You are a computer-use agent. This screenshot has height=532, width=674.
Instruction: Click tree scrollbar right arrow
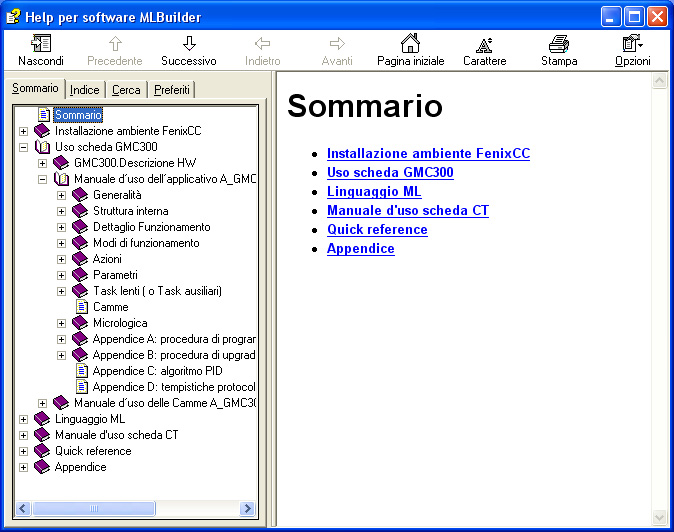click(x=247, y=509)
